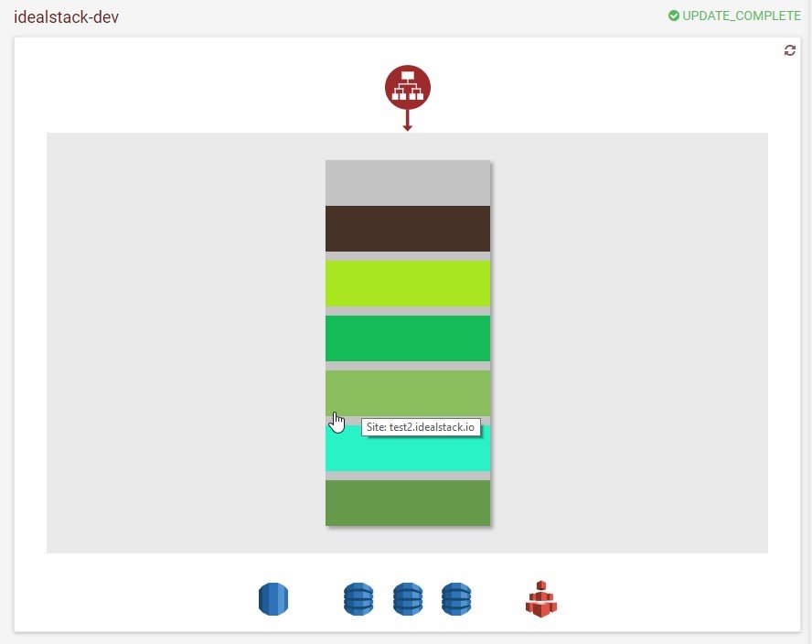Select the dark brown site block
Screen dimensions: 812x644
(408, 229)
